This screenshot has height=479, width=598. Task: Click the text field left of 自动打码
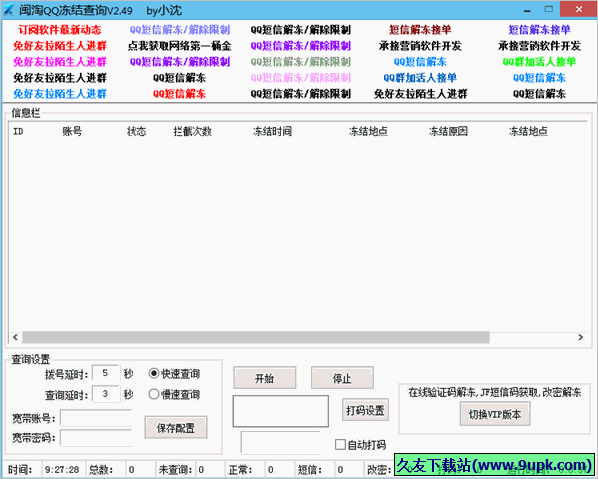pos(281,442)
